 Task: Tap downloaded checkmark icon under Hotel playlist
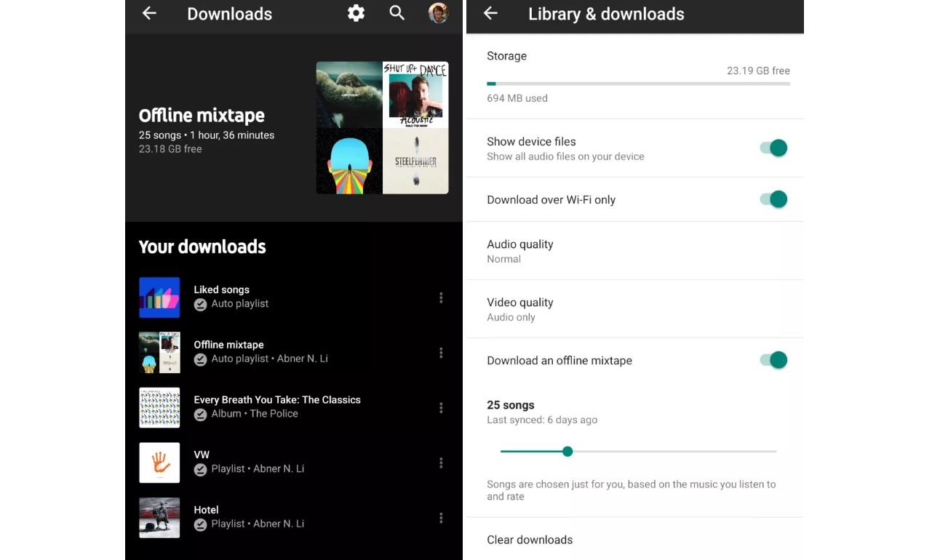[x=200, y=524]
